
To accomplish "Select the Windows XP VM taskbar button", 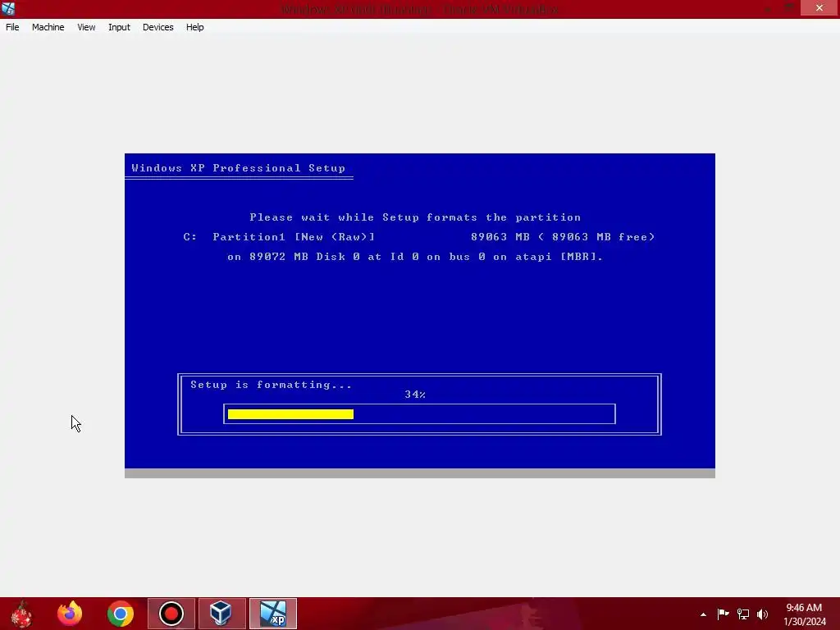I will pos(272,614).
